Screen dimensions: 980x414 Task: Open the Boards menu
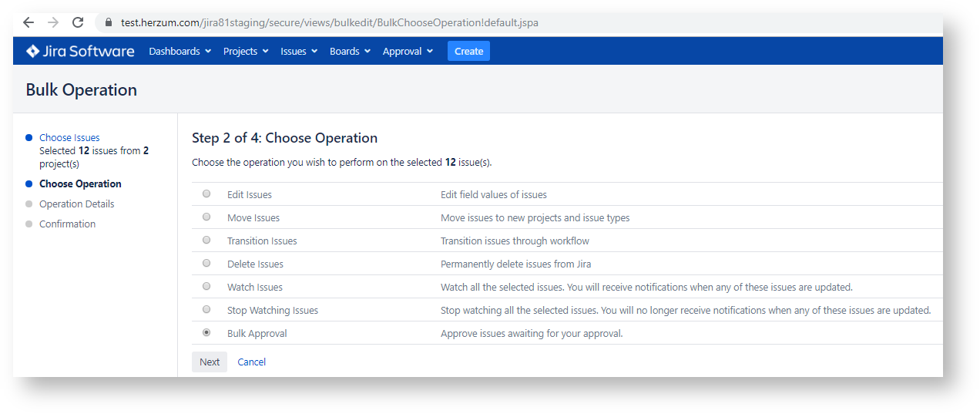(350, 52)
